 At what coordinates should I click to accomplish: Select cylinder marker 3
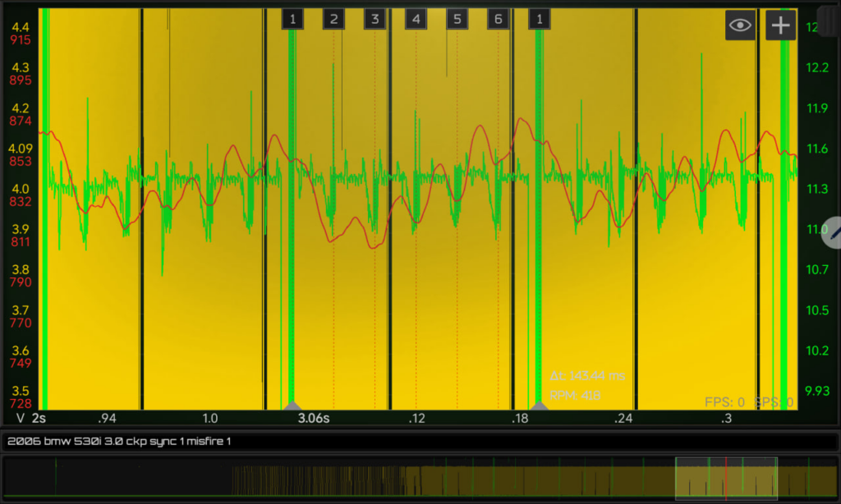[x=375, y=20]
